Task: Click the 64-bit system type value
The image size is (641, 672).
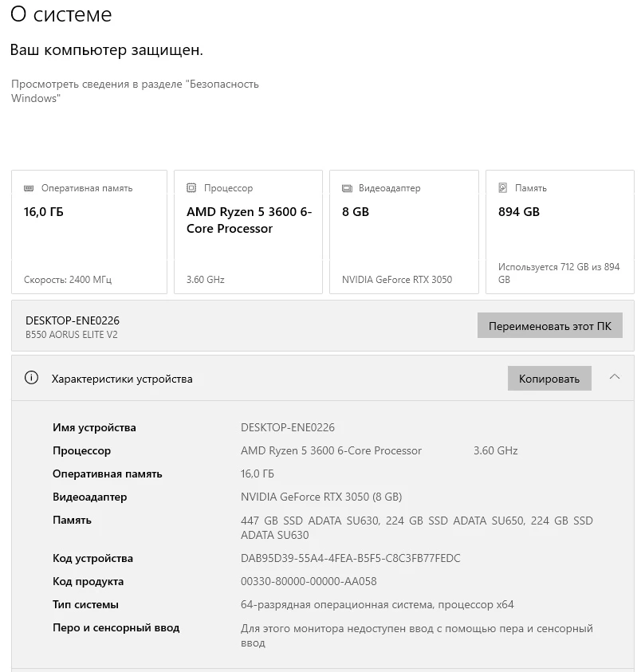Action: coord(377,604)
